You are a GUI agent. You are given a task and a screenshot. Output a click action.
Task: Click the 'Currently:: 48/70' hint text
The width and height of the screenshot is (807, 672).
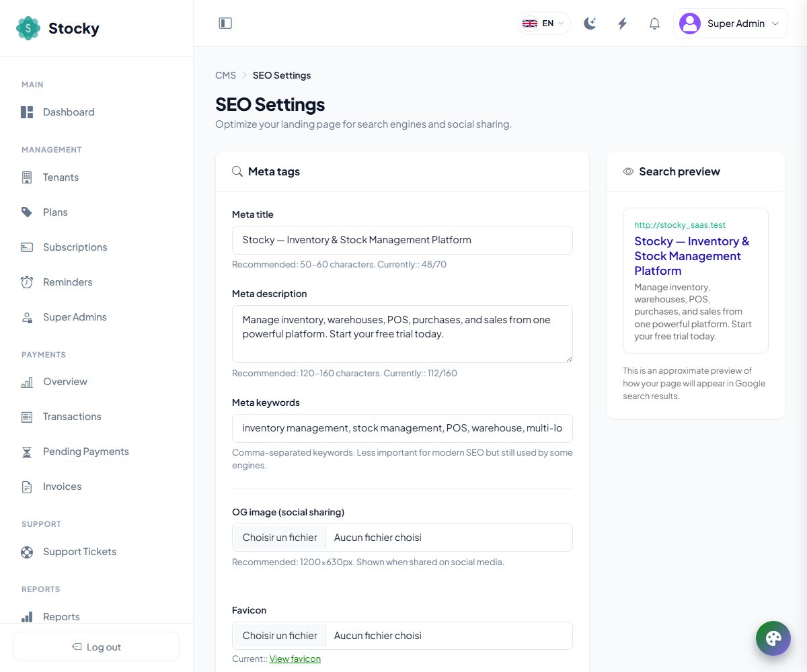412,265
